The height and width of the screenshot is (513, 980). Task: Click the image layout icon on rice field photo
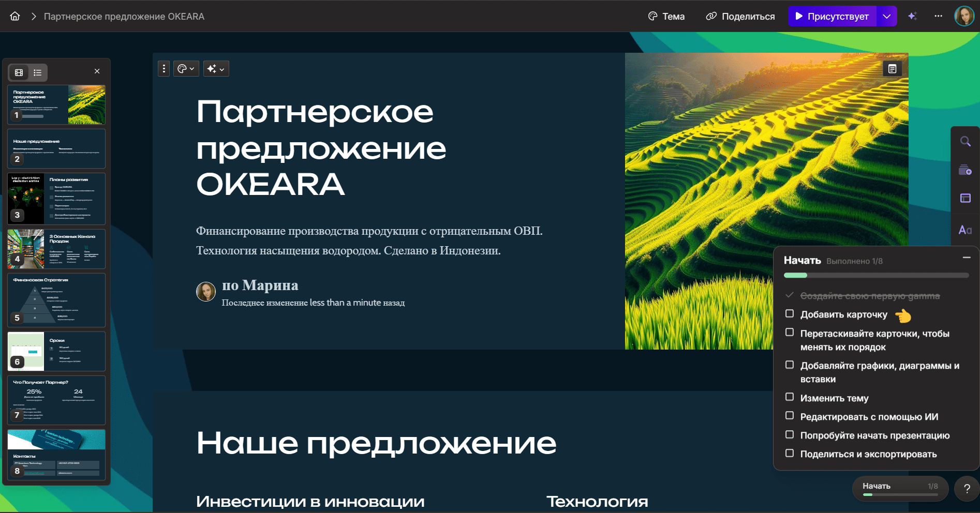tap(893, 69)
